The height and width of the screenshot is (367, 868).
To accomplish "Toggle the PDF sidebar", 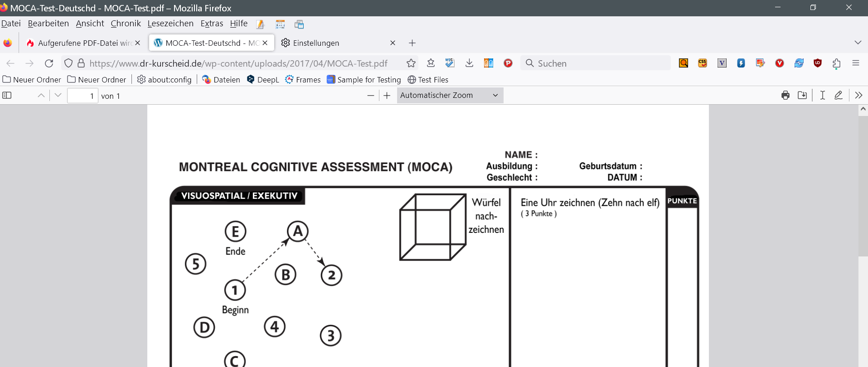I will pyautogui.click(x=7, y=96).
